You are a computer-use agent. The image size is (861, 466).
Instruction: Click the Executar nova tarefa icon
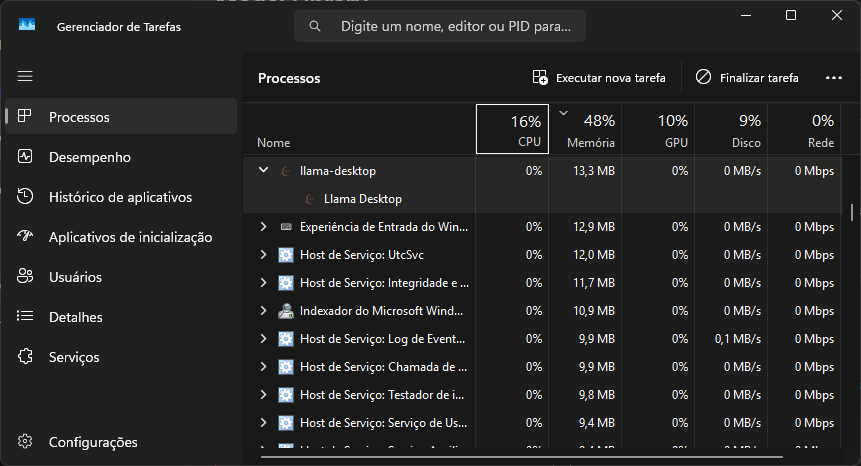click(540, 77)
